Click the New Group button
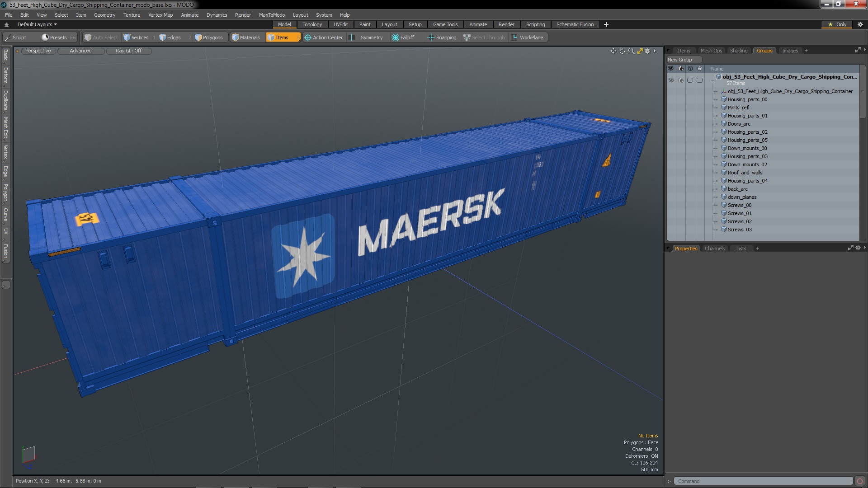The height and width of the screenshot is (488, 868). point(684,60)
